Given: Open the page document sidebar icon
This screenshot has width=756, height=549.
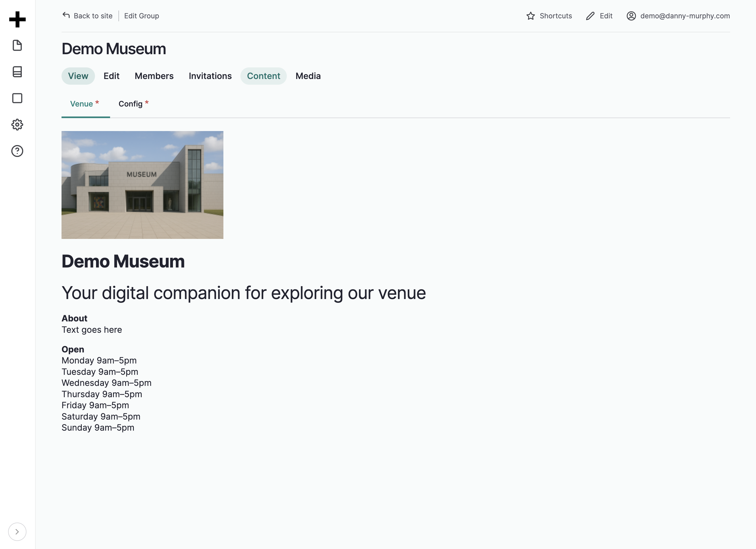Looking at the screenshot, I should pos(17,45).
